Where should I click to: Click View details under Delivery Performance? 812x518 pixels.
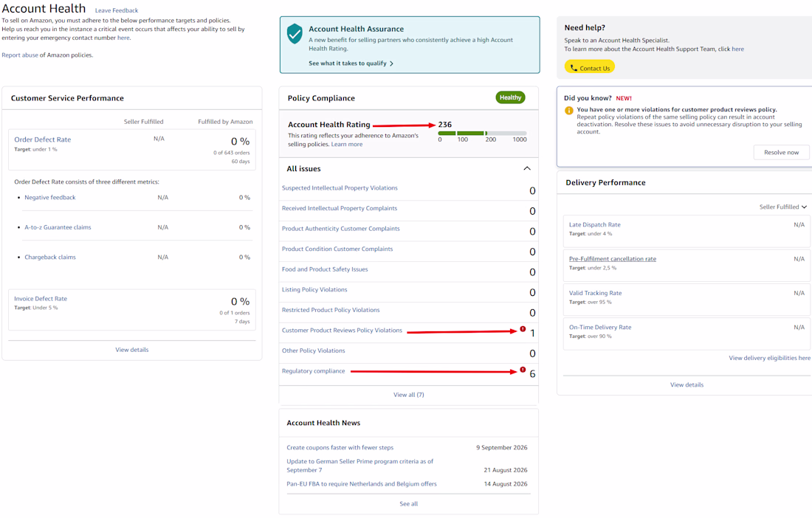point(687,385)
